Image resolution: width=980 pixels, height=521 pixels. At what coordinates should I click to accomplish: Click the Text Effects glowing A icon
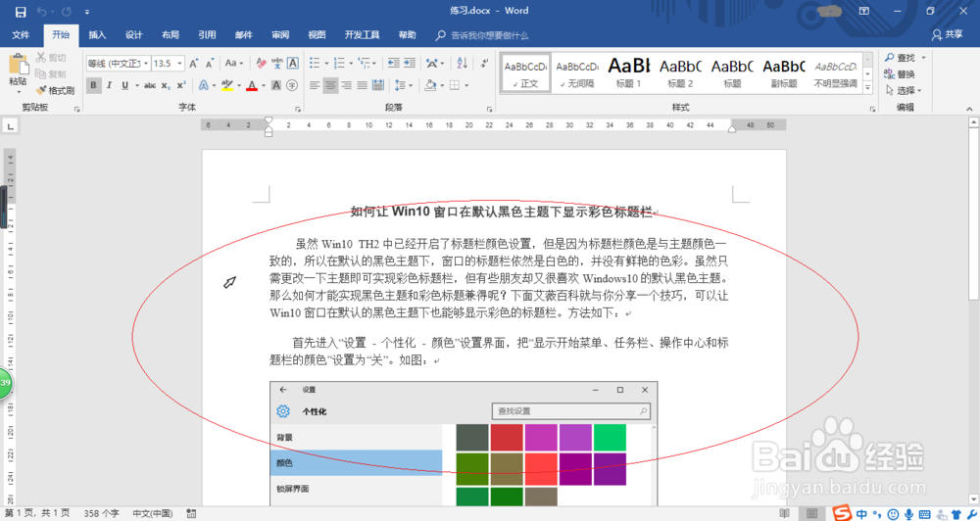(x=204, y=85)
